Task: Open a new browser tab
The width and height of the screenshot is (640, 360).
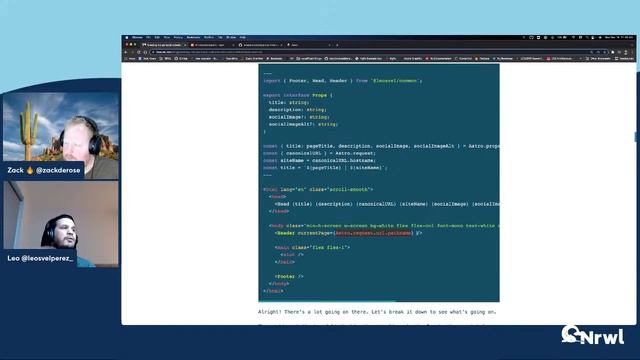Action: 337,45
